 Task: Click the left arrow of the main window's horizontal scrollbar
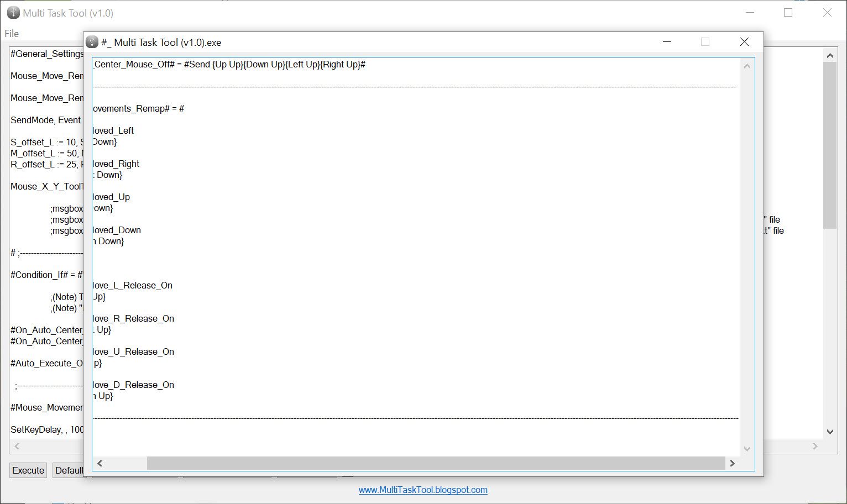click(x=17, y=446)
